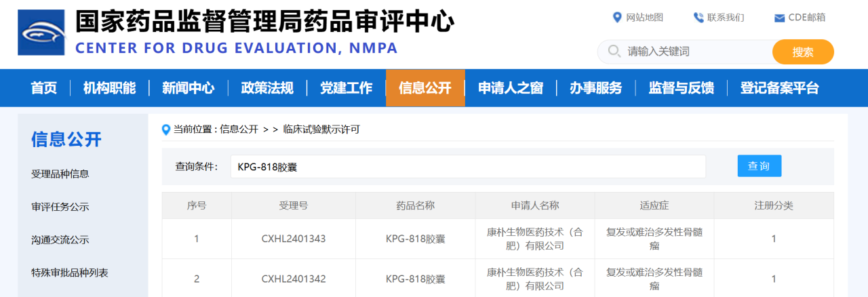The width and height of the screenshot is (868, 297).
Task: Open the CDE邮箱 link
Action: 807,18
